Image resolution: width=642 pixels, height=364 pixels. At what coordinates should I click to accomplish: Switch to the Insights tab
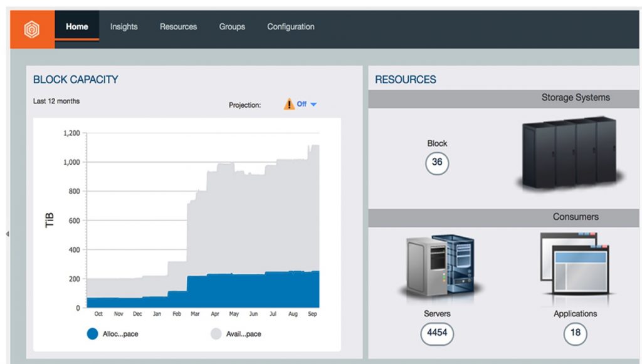pos(124,26)
